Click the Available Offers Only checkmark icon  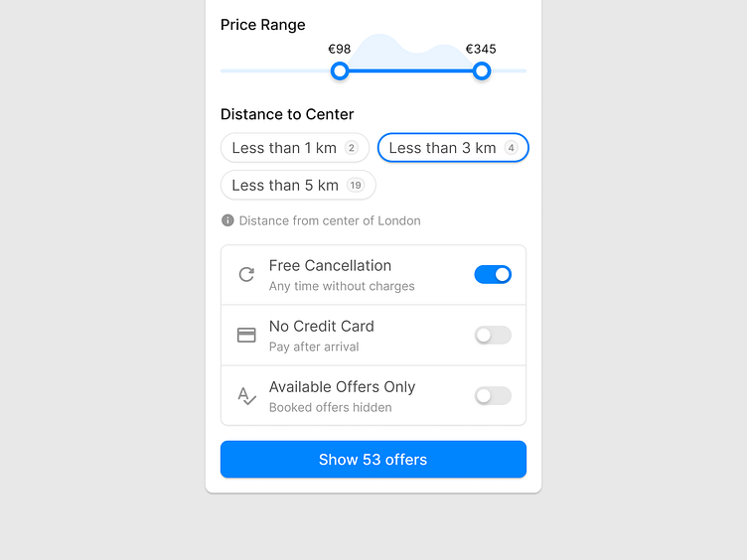[x=246, y=396]
